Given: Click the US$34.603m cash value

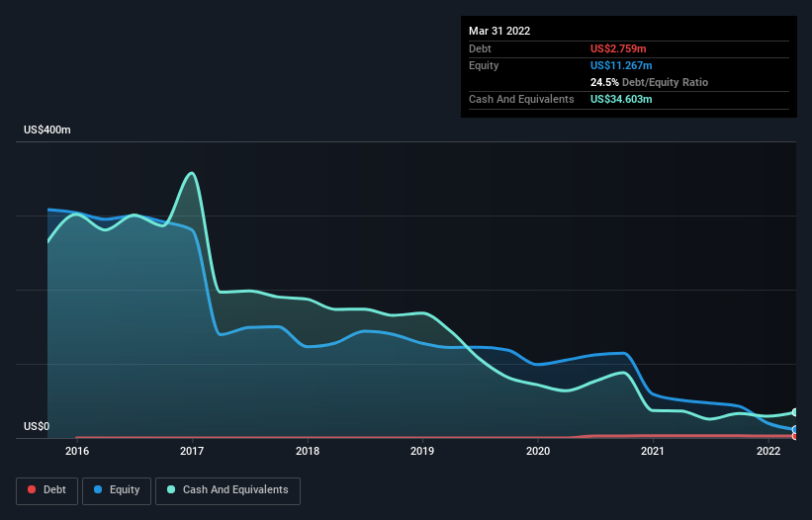Looking at the screenshot, I should click(621, 99).
